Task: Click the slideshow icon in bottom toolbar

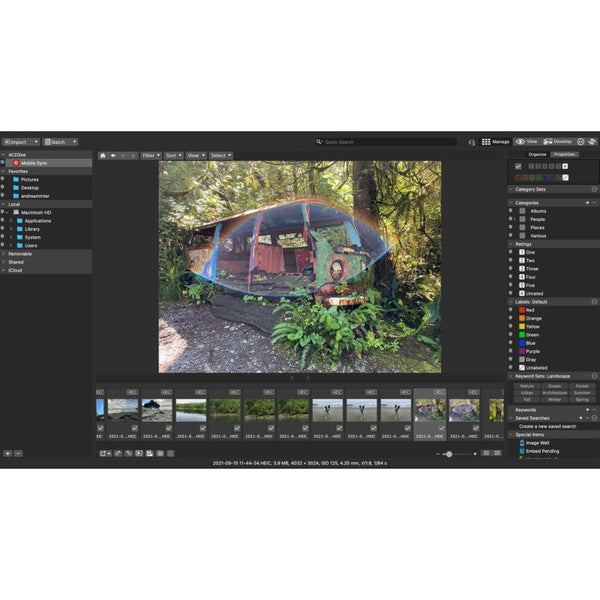Action: click(139, 453)
